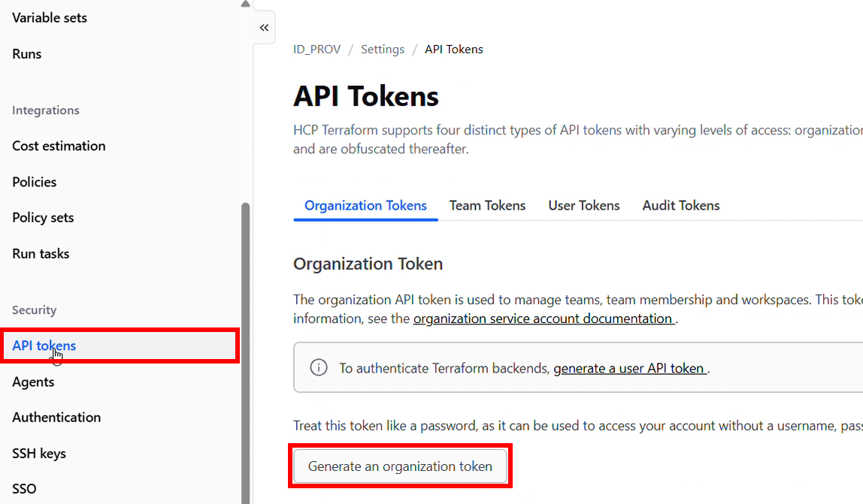The width and height of the screenshot is (863, 504).
Task: Click the sidebar scroll-up arrow
Action: point(246,4)
